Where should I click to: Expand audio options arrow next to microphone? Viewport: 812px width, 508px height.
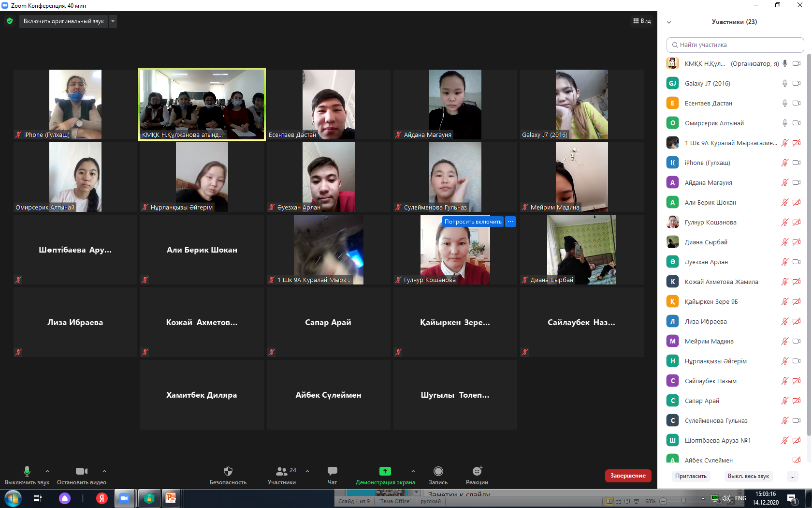click(x=47, y=471)
